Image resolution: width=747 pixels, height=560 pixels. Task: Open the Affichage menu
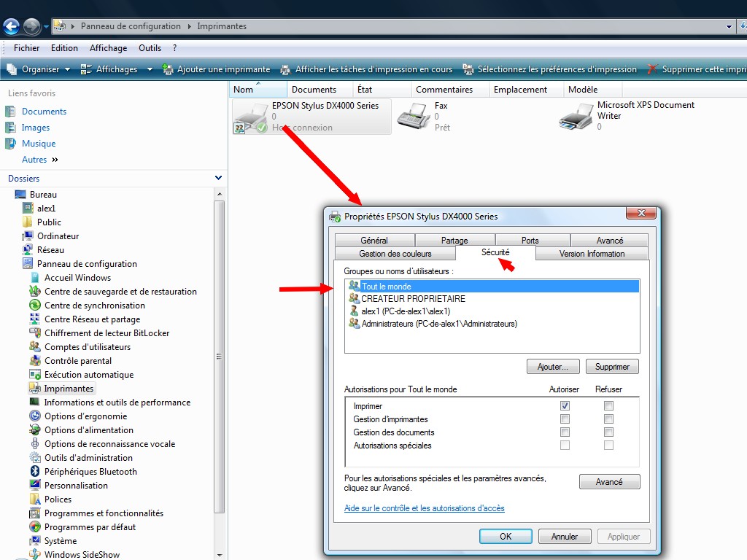[108, 48]
